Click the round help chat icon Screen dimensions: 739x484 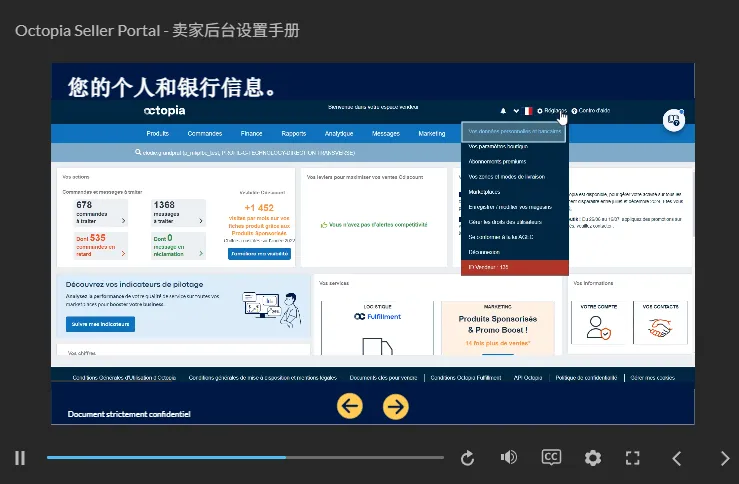point(674,120)
